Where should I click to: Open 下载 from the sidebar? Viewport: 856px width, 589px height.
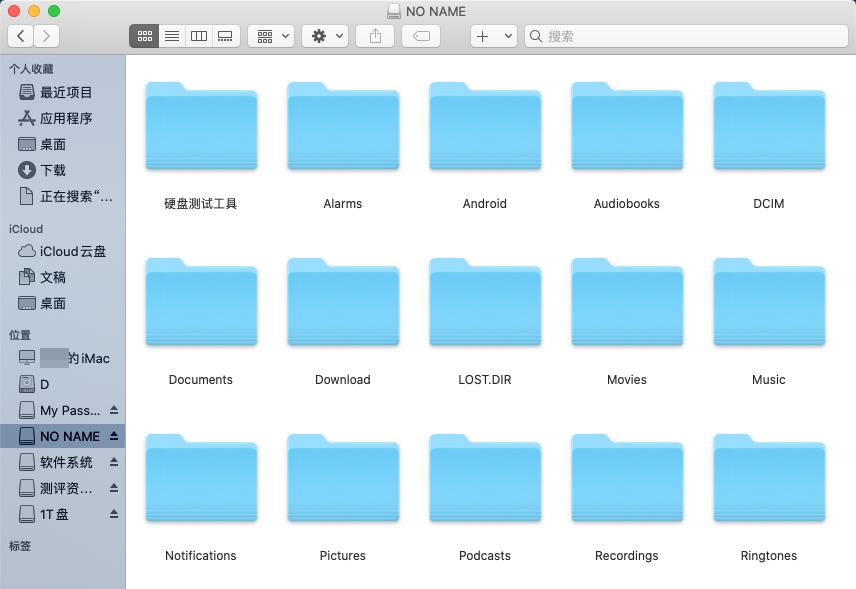(52, 170)
